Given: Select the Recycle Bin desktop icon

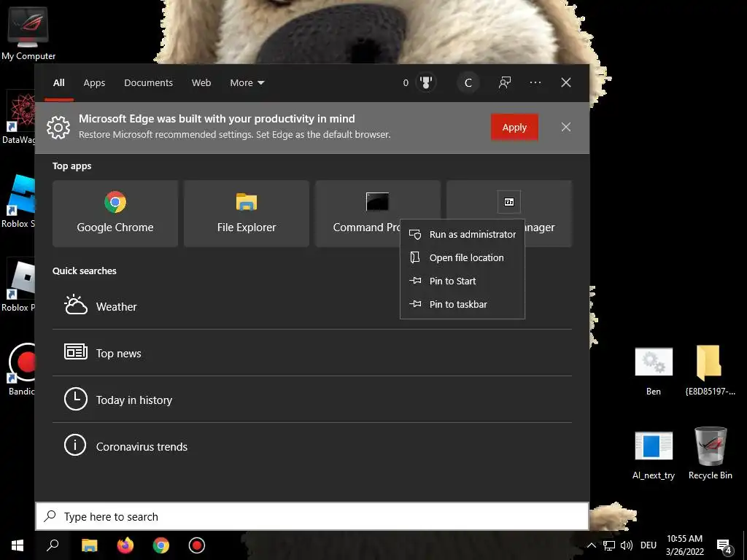Looking at the screenshot, I should [x=711, y=454].
